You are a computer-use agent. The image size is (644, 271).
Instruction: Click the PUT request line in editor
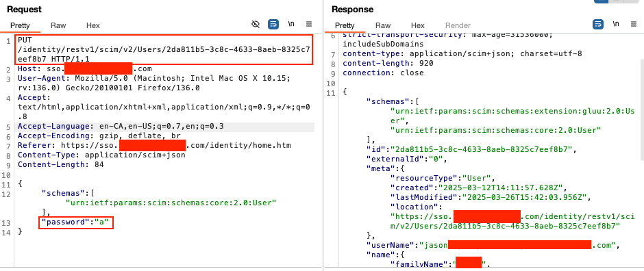164,49
